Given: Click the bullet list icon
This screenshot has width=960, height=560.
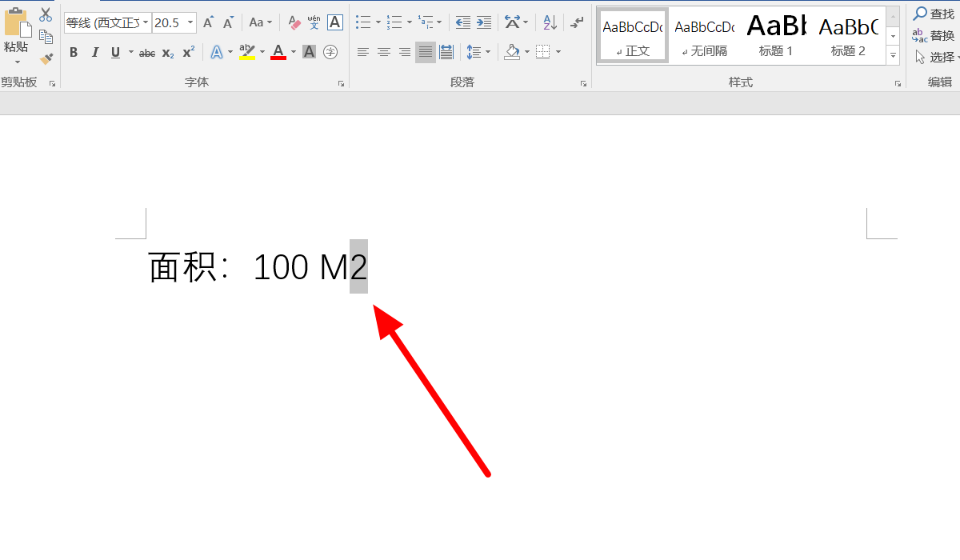Looking at the screenshot, I should (363, 22).
